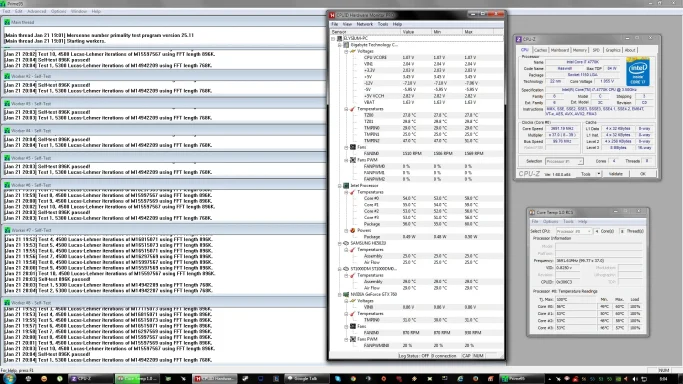Click the Fans icon under Gigabyte Technology
Image resolution: width=683 pixels, height=384 pixels.
[x=352, y=147]
